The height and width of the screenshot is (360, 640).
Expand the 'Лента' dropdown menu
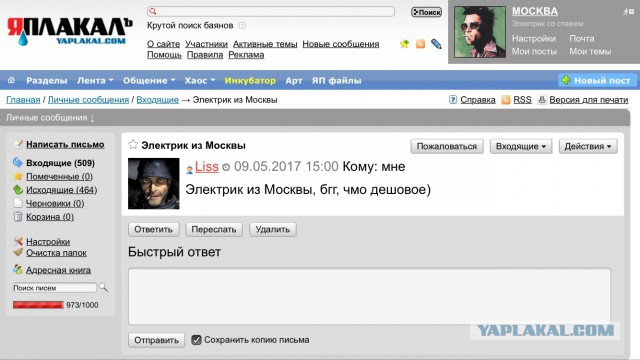(95, 80)
